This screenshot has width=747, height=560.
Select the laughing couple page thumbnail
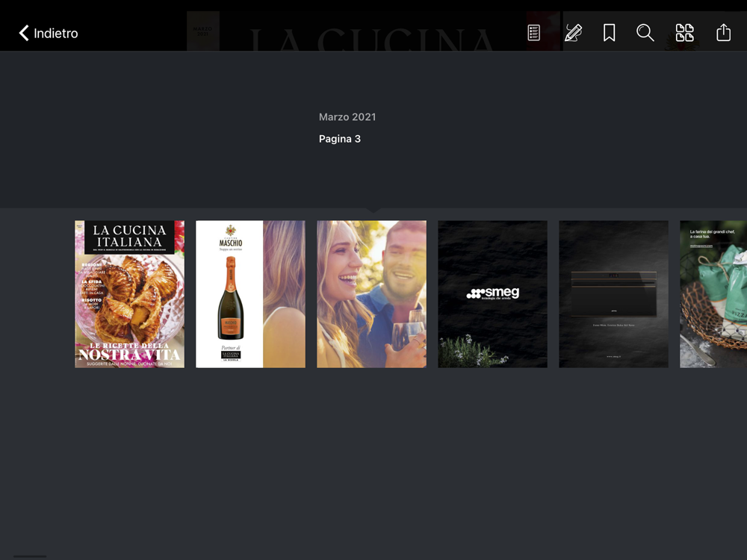(371, 293)
